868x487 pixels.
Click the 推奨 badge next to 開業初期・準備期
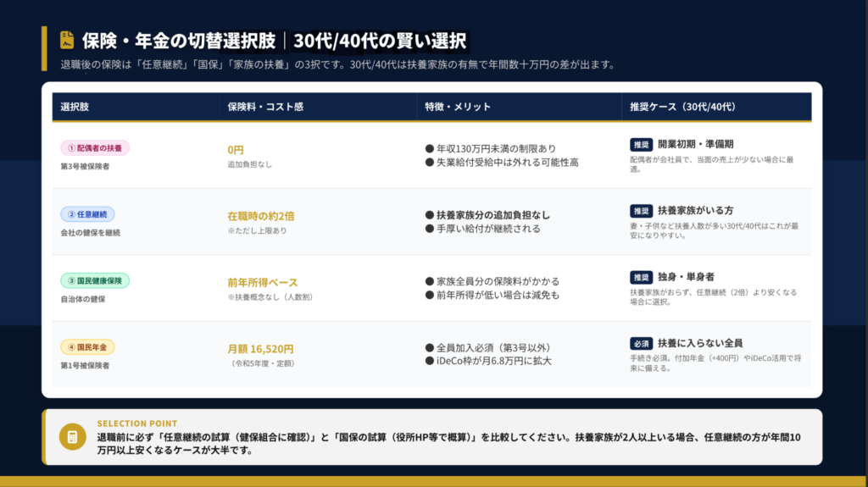point(641,144)
